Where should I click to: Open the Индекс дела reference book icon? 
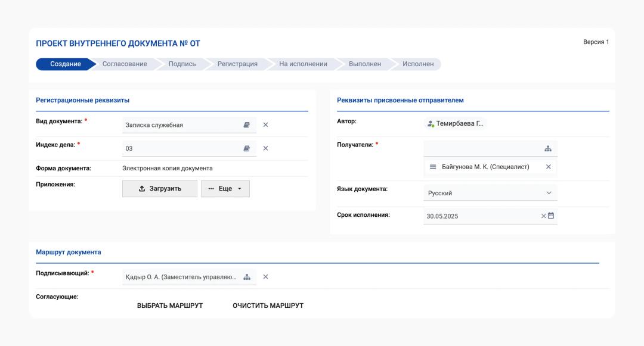(x=246, y=148)
